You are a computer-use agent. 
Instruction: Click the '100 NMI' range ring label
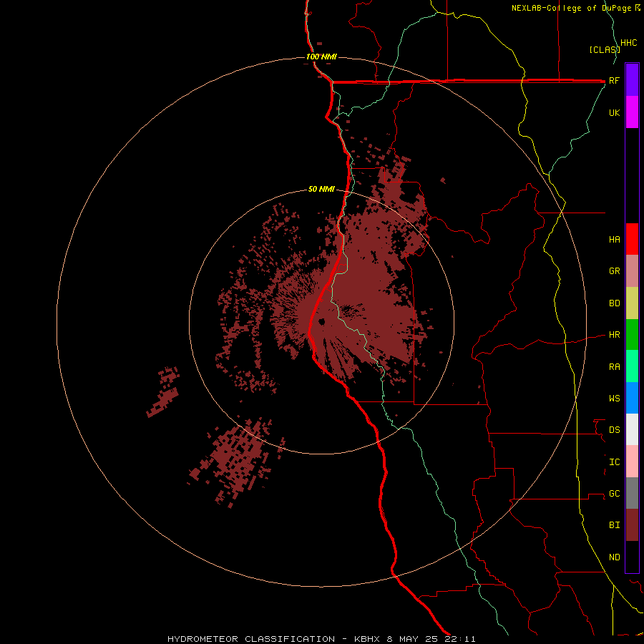321,57
